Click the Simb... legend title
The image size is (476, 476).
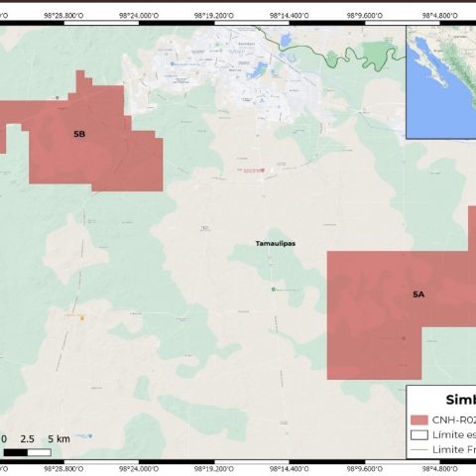click(x=461, y=400)
